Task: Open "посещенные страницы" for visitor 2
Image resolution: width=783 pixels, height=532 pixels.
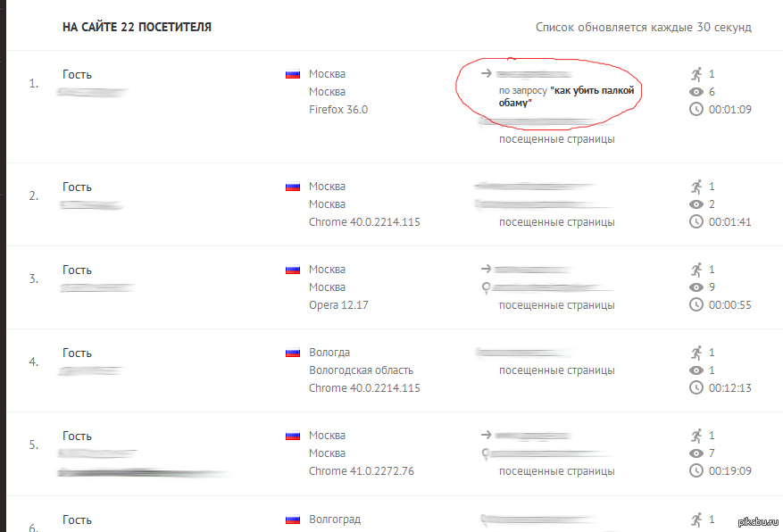Action: point(556,221)
